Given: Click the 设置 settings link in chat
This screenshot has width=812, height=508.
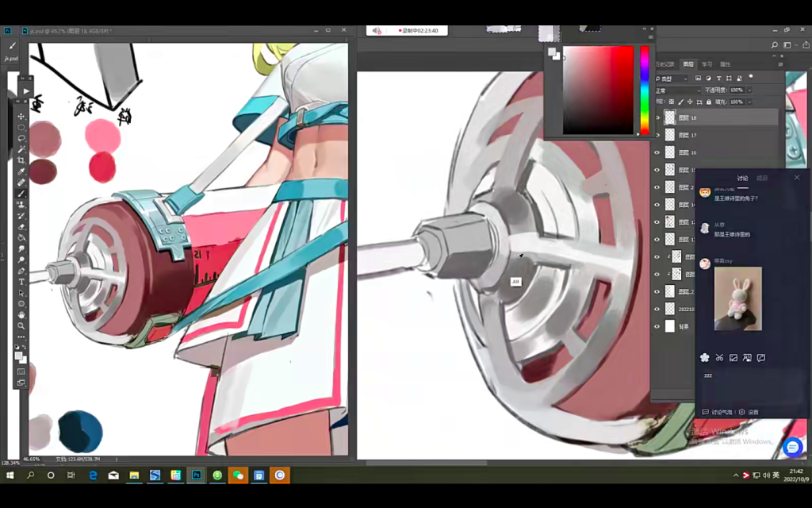Looking at the screenshot, I should click(753, 412).
